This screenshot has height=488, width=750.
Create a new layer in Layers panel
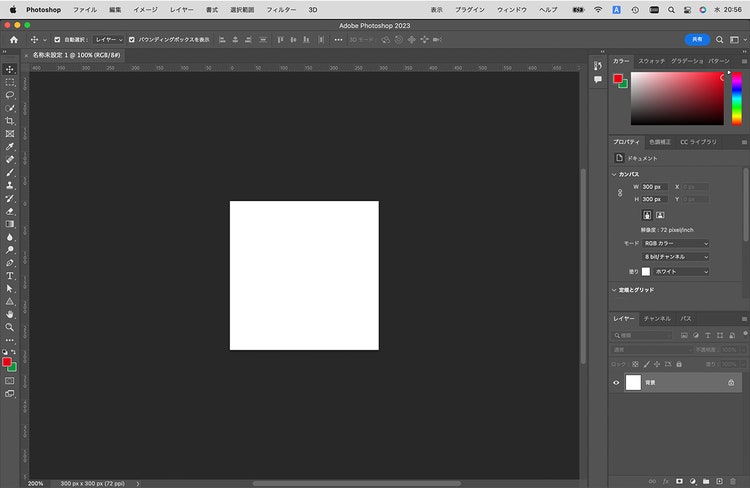coord(719,481)
